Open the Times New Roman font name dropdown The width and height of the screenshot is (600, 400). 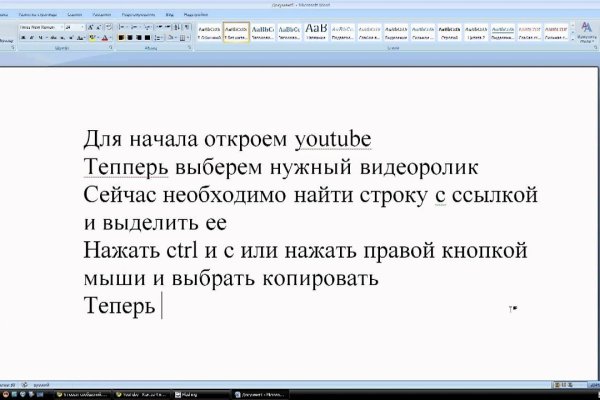[62, 27]
